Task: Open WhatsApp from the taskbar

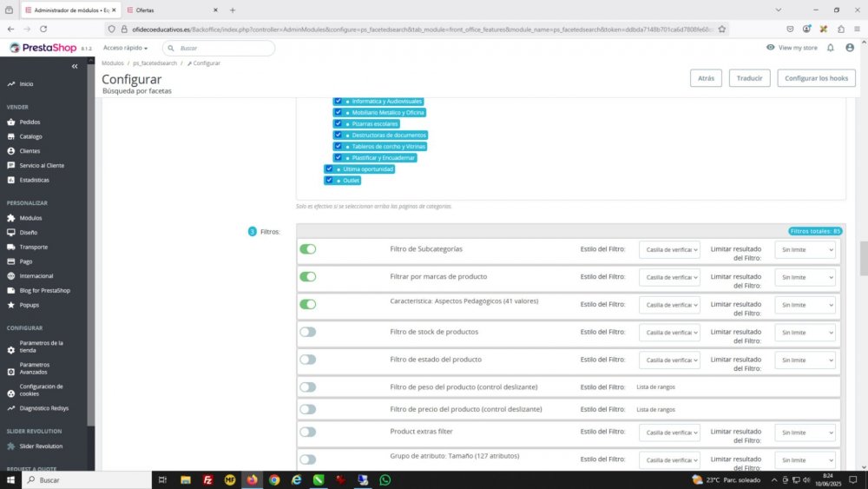Action: click(x=385, y=479)
